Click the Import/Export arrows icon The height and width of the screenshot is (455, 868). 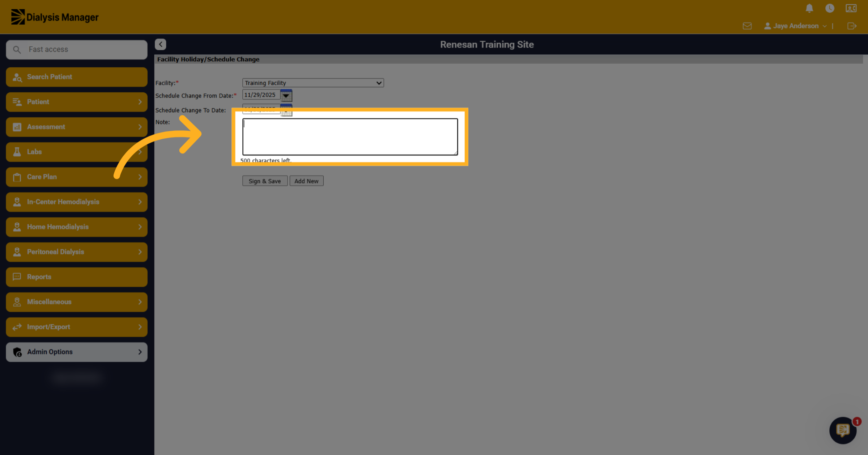click(x=17, y=327)
